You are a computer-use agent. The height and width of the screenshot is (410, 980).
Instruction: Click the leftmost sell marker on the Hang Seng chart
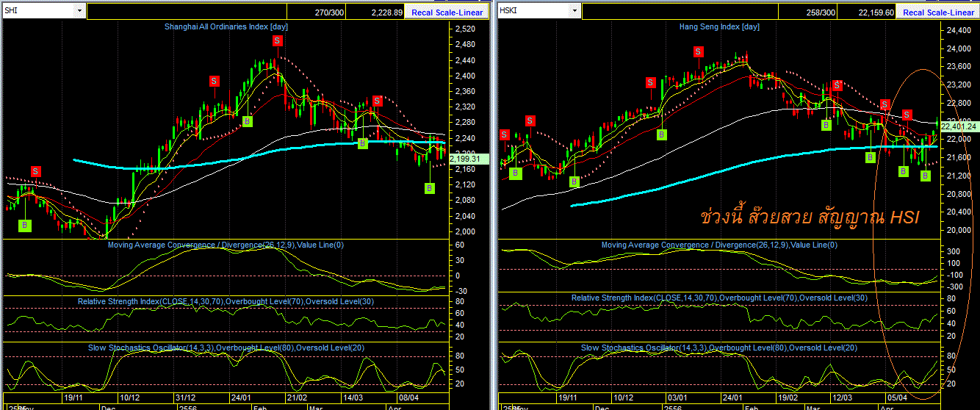pos(504,134)
